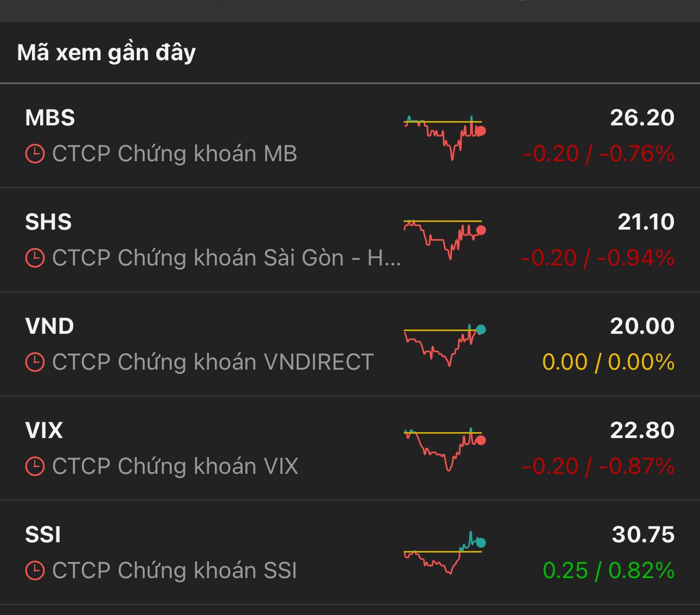Tap the SSI change 0.25 / 0.82%
Viewport: 700px width, 615px height.
click(608, 570)
